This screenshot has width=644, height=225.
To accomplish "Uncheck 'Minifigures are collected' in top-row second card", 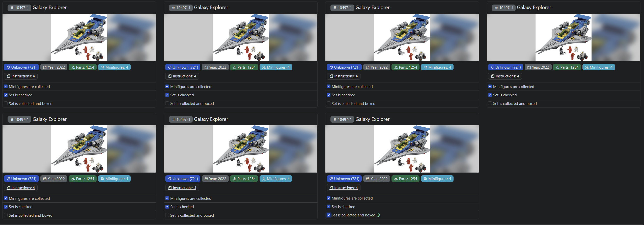I will coord(167,87).
